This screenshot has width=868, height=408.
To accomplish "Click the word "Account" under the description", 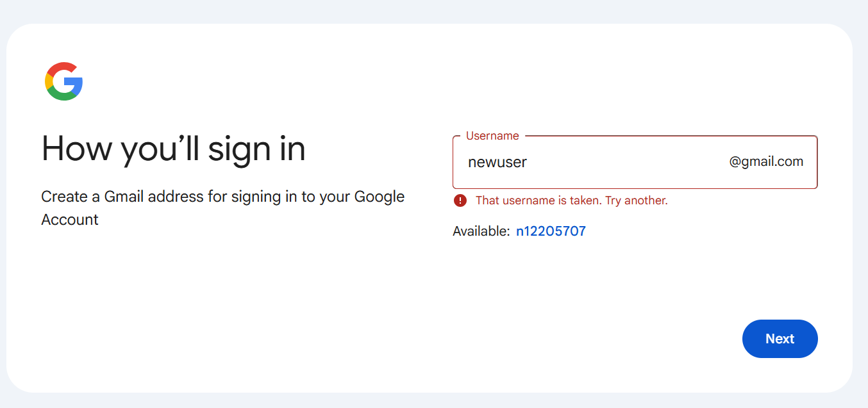I will [70, 220].
